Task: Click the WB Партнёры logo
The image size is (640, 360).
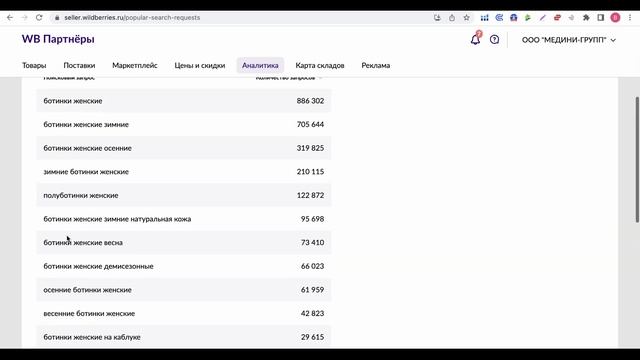Action: pyautogui.click(x=58, y=39)
